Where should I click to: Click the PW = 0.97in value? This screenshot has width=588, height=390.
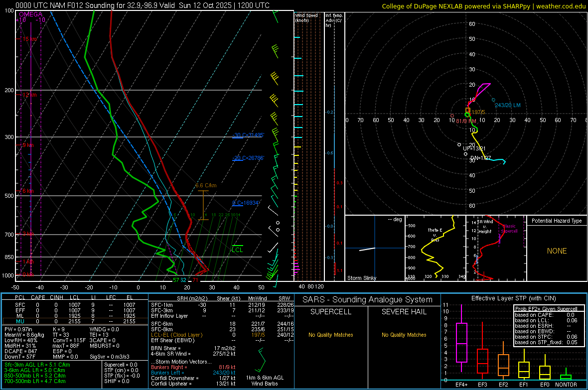pyautogui.click(x=18, y=329)
